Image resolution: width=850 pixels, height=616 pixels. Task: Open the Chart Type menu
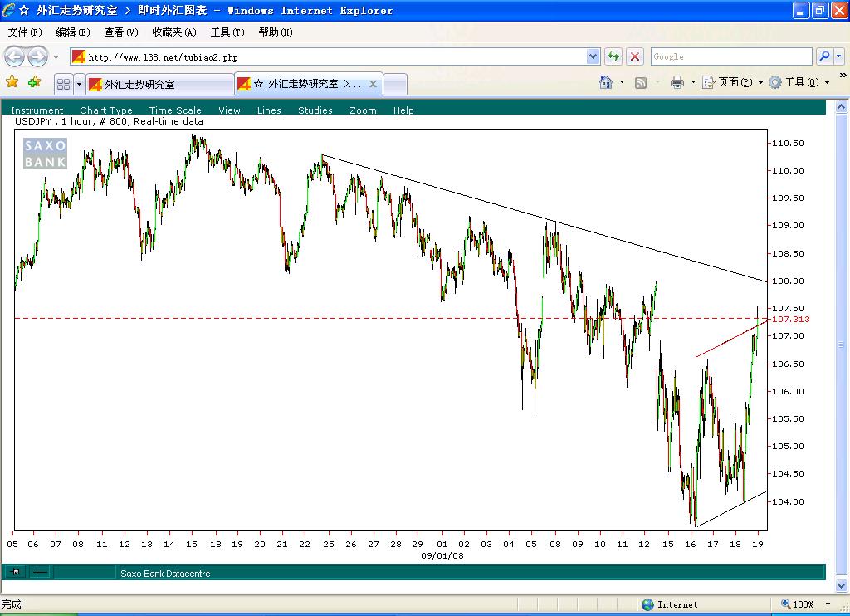click(105, 110)
